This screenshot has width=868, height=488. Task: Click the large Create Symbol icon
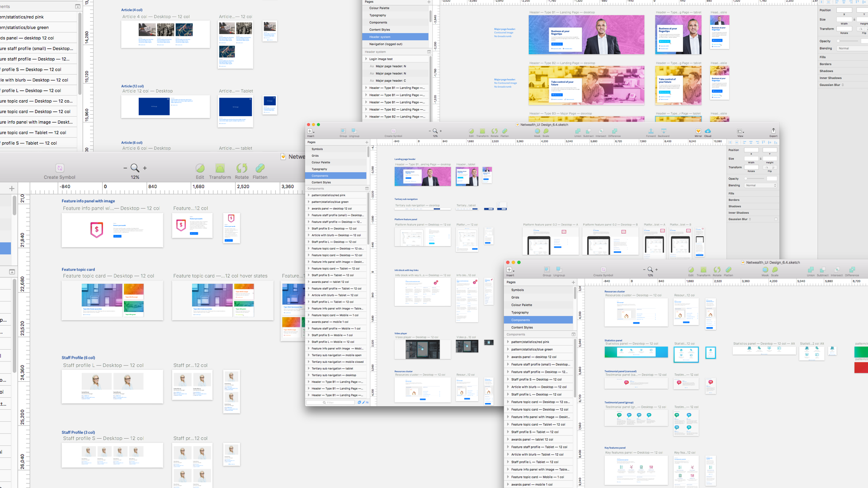tap(60, 169)
